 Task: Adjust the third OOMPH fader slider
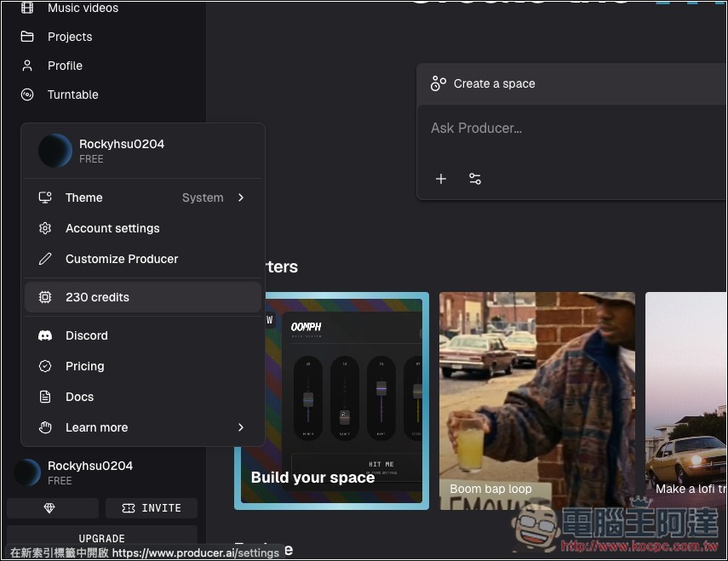(x=381, y=388)
